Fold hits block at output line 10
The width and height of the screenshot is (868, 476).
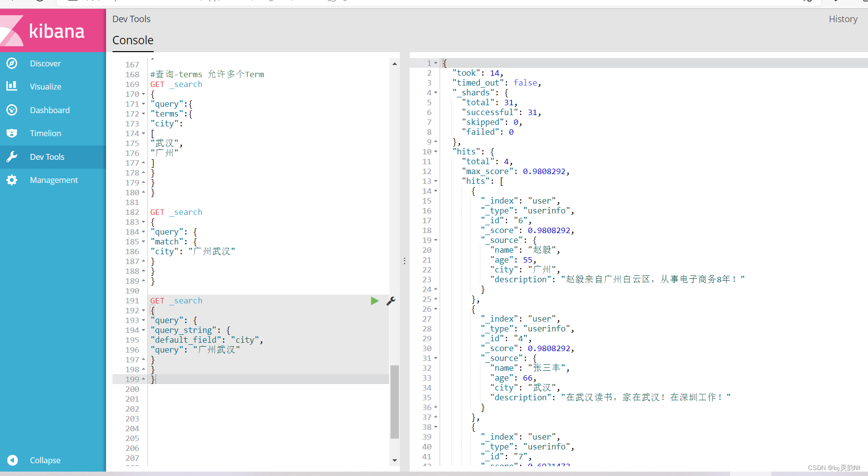coord(436,152)
